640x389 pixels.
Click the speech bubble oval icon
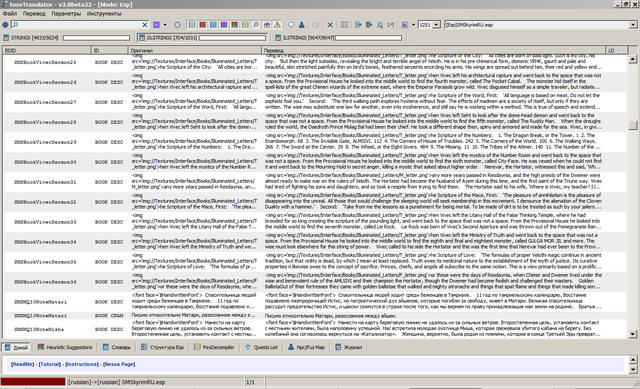click(291, 25)
